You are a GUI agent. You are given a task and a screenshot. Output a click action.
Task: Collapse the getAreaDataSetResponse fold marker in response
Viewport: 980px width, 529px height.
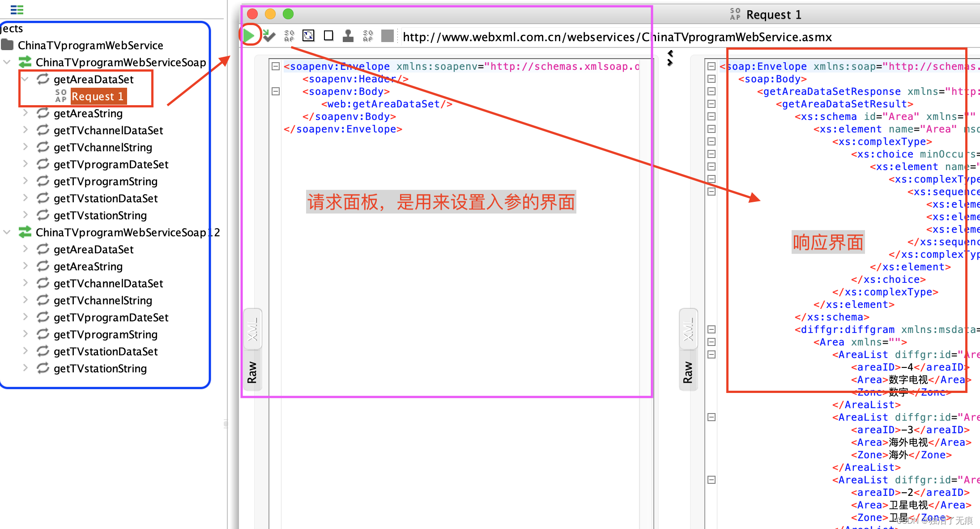[712, 91]
